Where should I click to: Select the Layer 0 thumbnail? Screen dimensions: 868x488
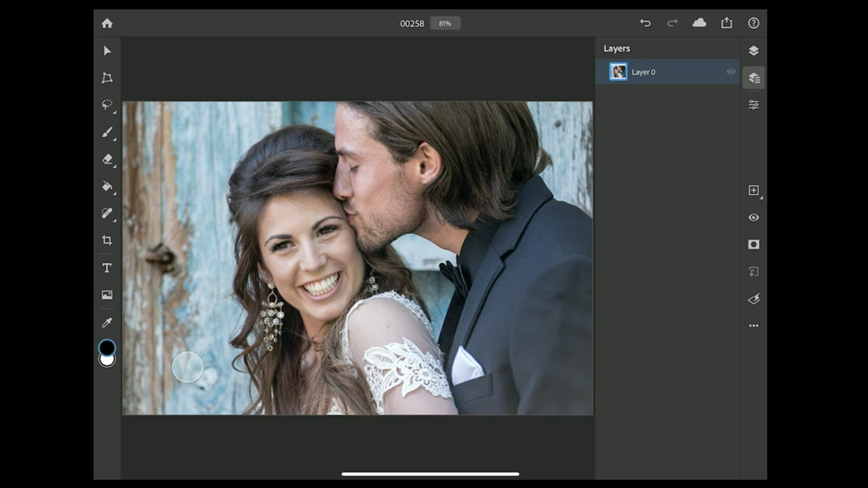pyautogui.click(x=618, y=72)
